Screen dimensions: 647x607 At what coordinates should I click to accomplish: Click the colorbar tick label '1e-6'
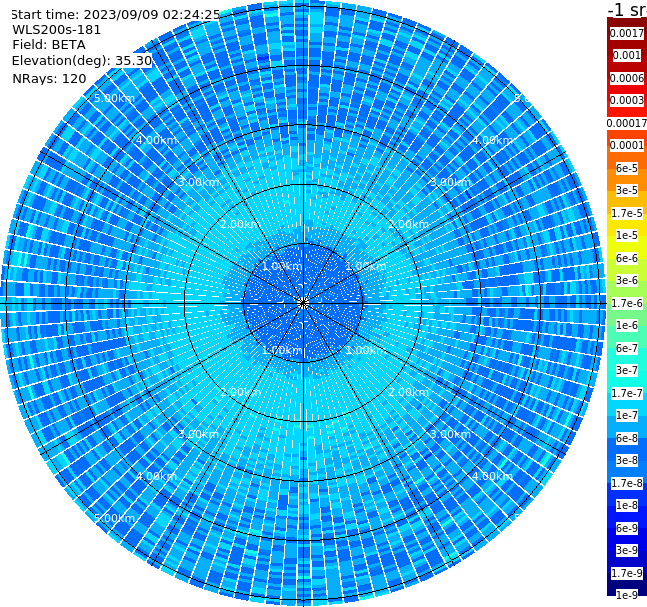coord(627,325)
